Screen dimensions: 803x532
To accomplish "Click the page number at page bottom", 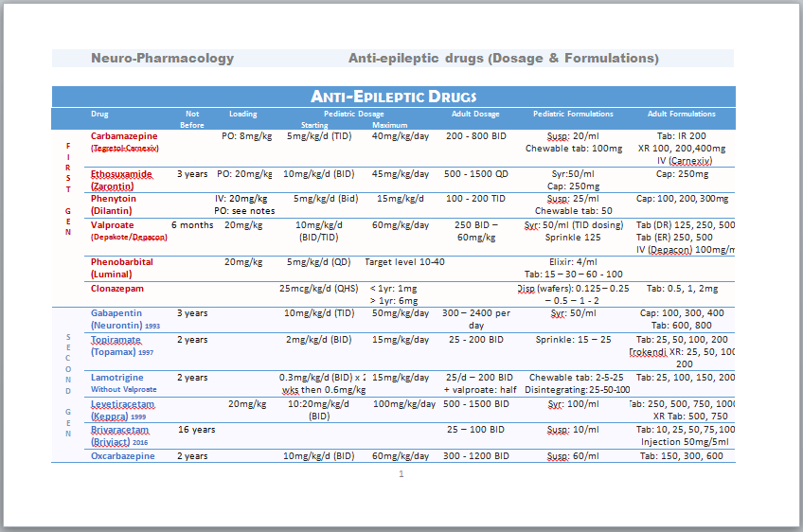I will (x=401, y=474).
